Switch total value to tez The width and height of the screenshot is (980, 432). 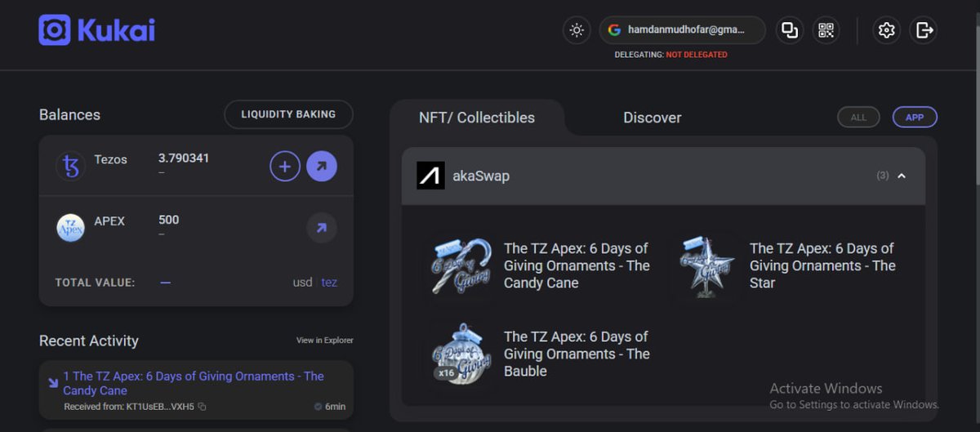pyautogui.click(x=329, y=283)
